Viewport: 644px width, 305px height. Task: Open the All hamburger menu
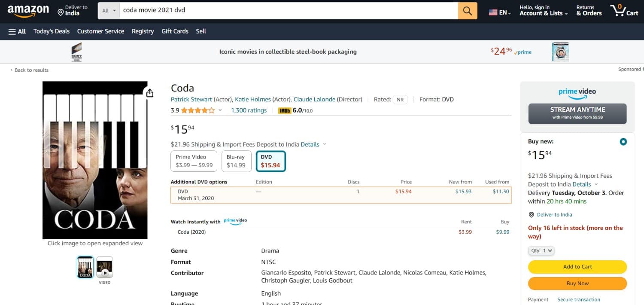(17, 31)
